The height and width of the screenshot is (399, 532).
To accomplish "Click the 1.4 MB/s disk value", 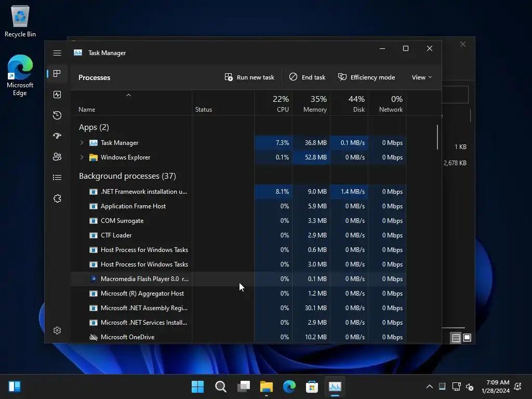I will pos(353,192).
